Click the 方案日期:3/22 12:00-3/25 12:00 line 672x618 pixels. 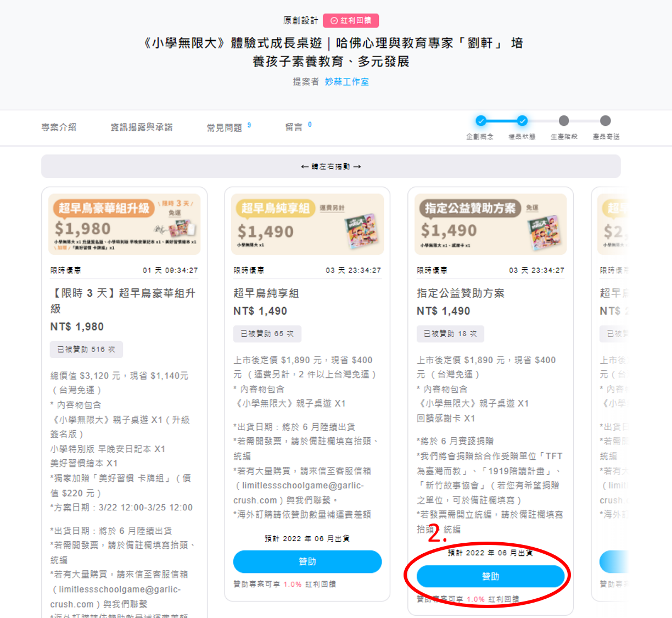tap(121, 508)
